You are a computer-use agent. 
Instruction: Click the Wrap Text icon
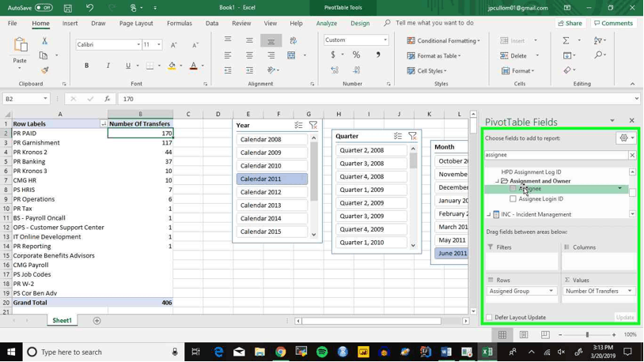coord(293,40)
